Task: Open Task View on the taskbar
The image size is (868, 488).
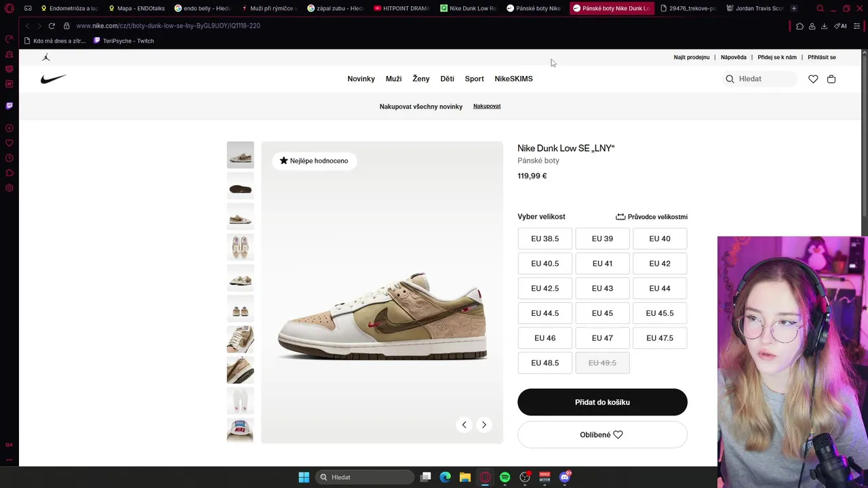Action: point(425,477)
